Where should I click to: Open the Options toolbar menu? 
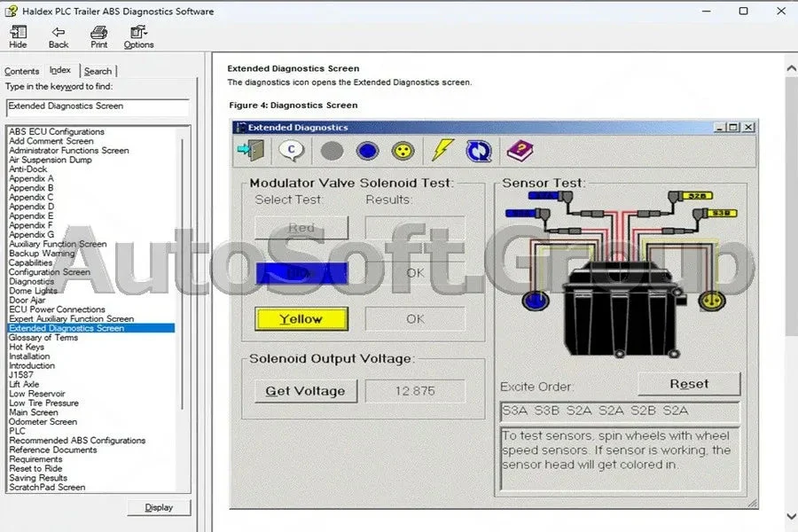[x=138, y=36]
